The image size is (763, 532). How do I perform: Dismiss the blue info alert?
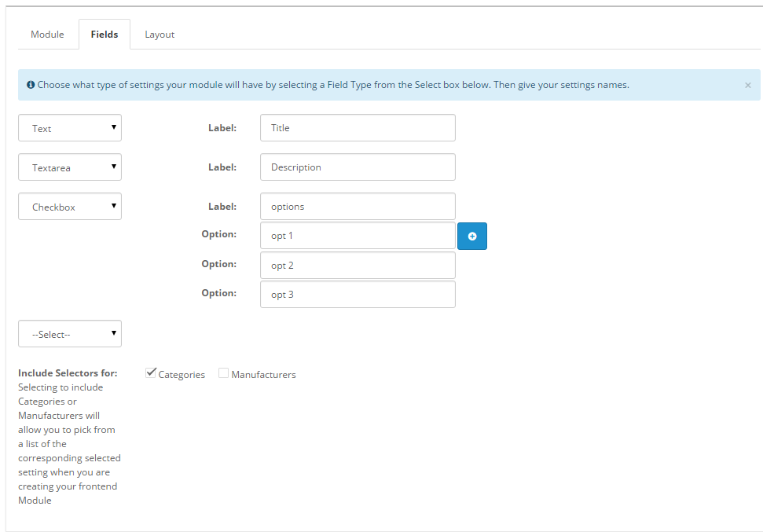[747, 85]
